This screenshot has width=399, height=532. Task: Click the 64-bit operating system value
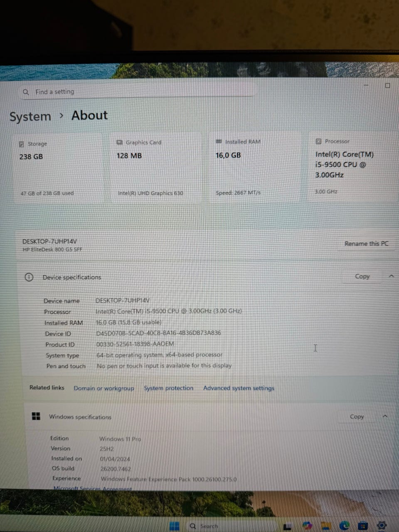click(x=159, y=355)
